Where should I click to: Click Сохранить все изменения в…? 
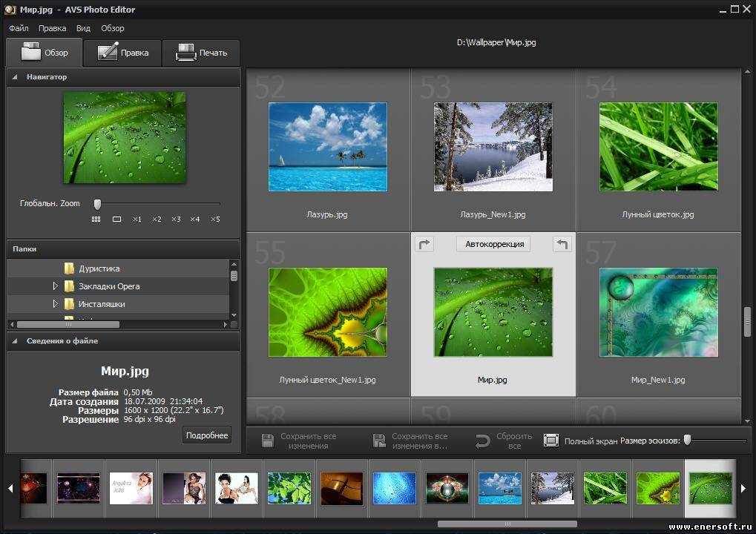click(410, 441)
